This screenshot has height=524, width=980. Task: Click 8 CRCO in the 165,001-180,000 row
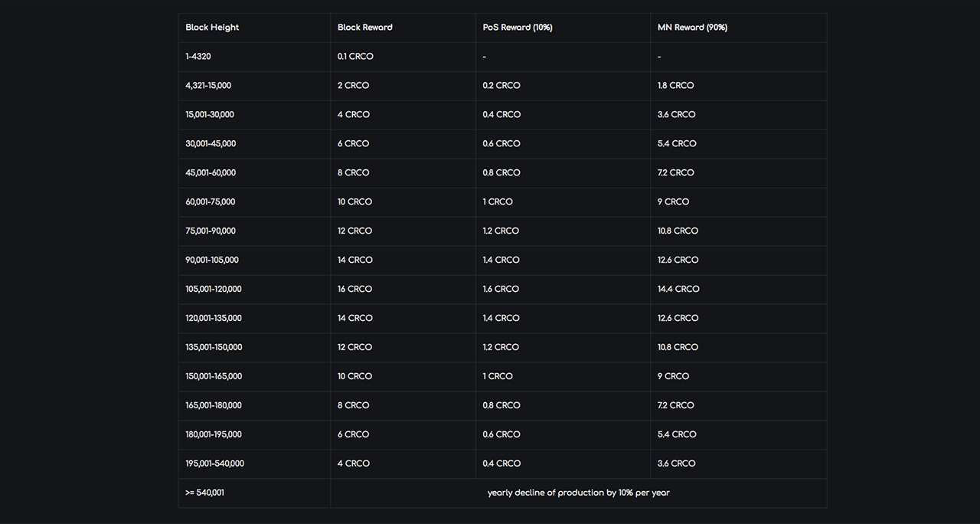[403, 406]
